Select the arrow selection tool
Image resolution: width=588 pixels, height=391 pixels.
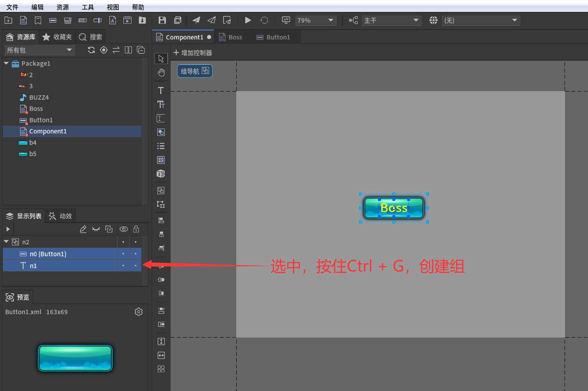[x=161, y=58]
